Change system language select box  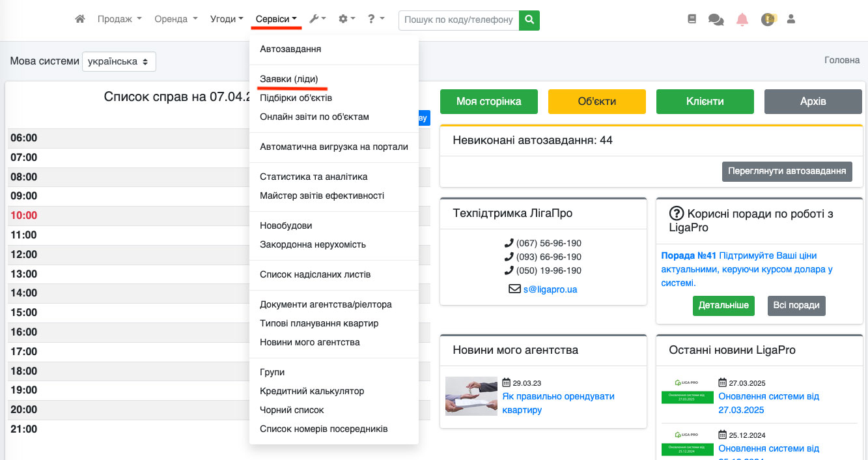click(119, 61)
